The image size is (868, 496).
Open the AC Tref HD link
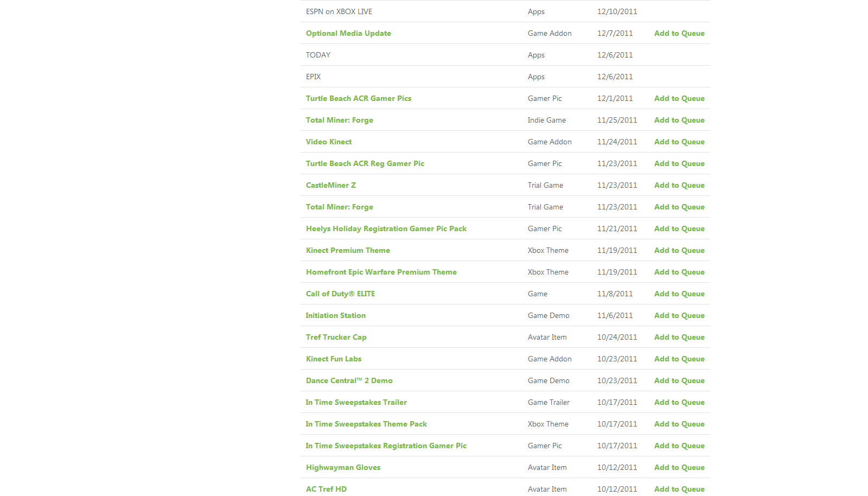(326, 489)
